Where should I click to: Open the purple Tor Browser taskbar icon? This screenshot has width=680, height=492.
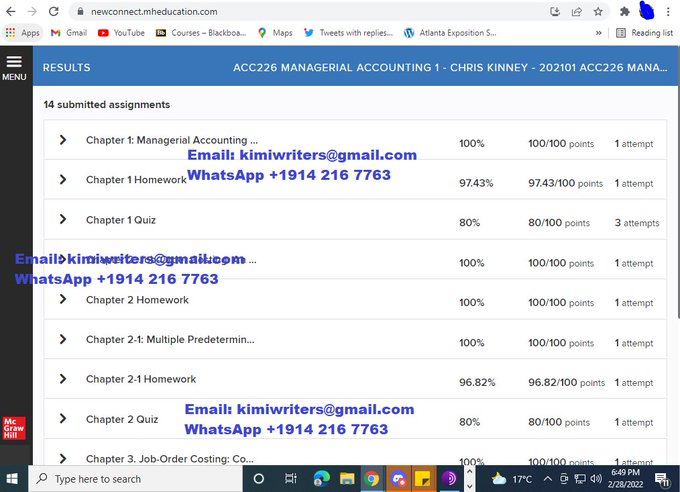click(x=449, y=479)
